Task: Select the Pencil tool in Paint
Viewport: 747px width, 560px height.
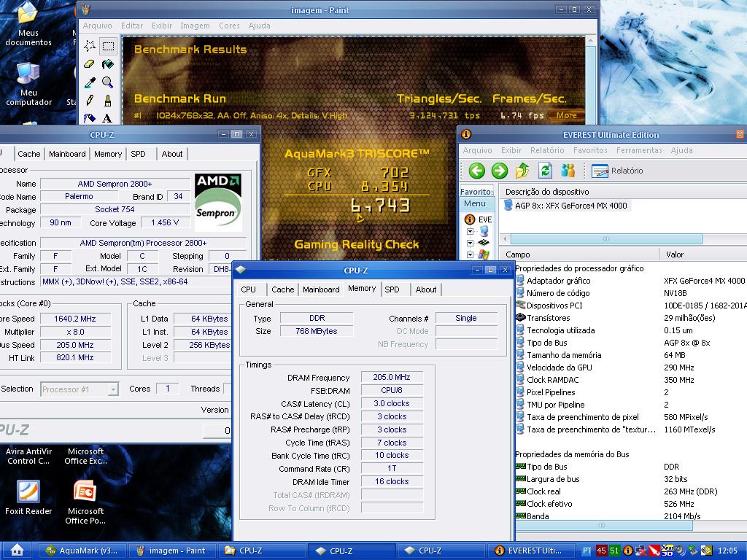Action: pyautogui.click(x=90, y=101)
